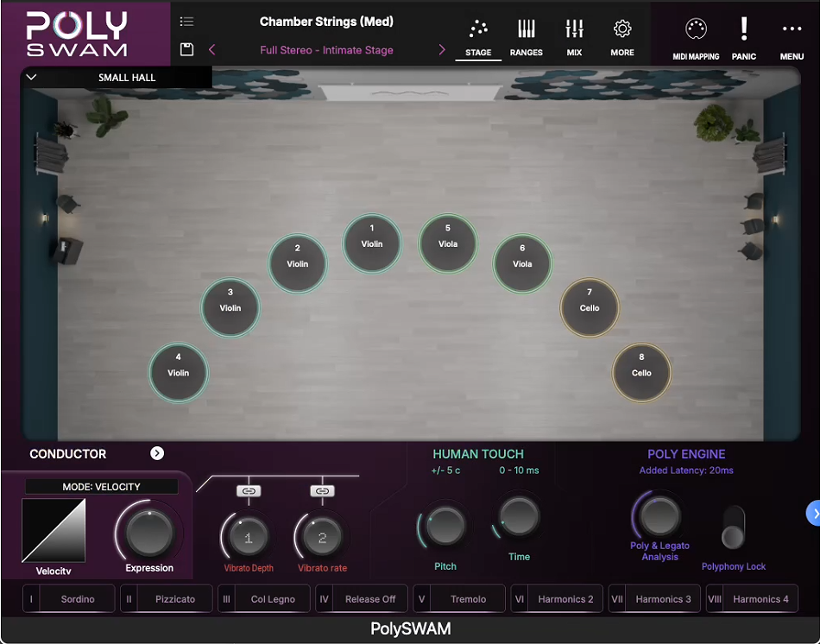Screen dimensions: 820x644
Task: Select Cello 7 player on stage
Action: (590, 307)
